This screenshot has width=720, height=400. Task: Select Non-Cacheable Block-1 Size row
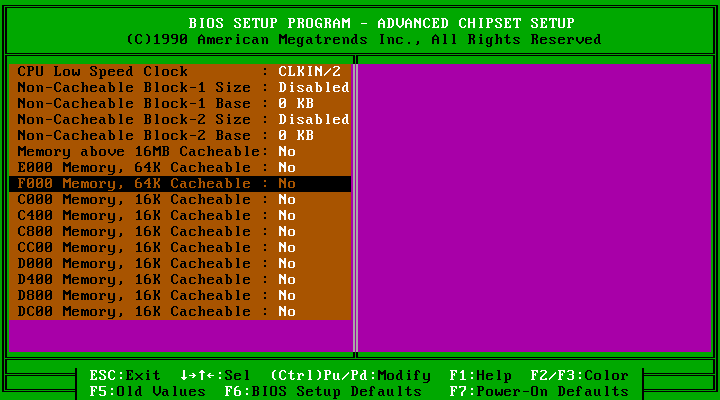pyautogui.click(x=140, y=88)
